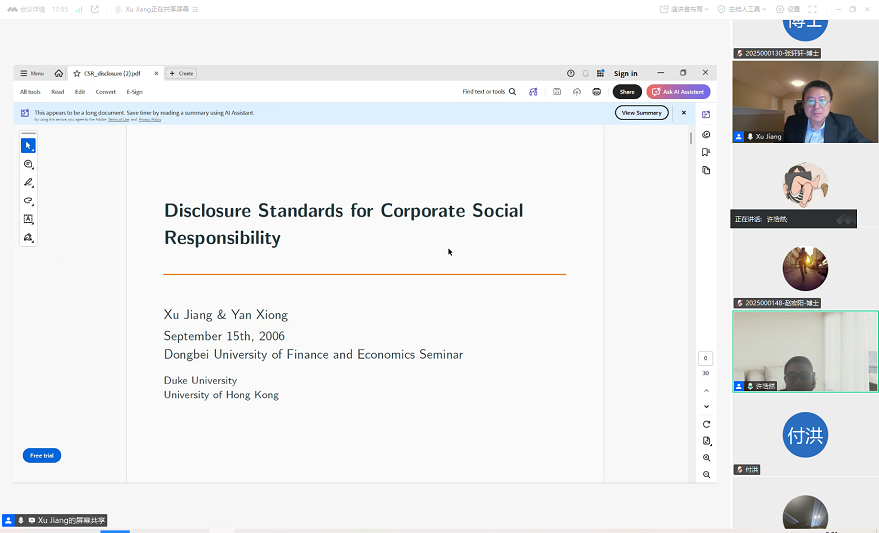Screen dimensions: 879x533
Task: Select the add comment tool
Action: click(x=28, y=164)
